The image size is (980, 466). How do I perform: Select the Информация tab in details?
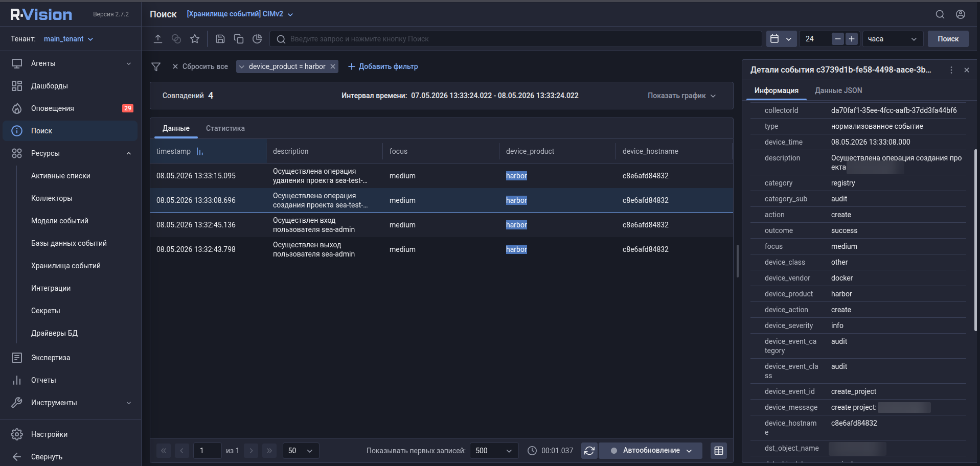776,90
